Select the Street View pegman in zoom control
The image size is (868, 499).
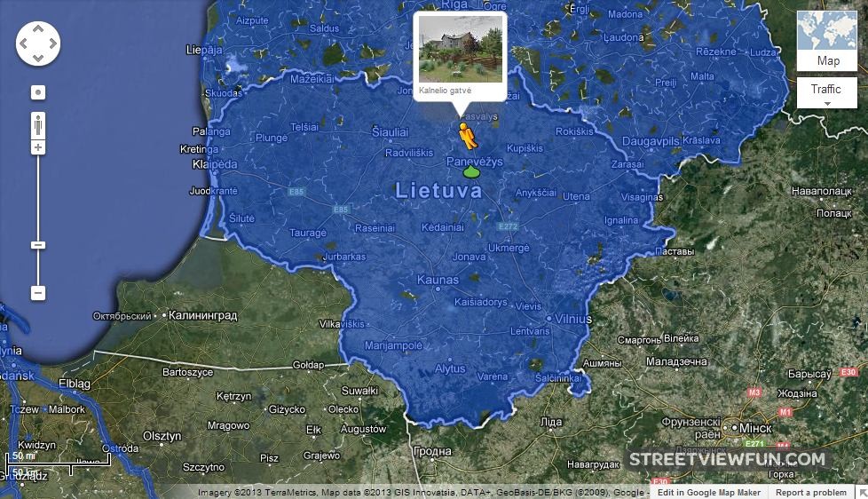[38, 123]
